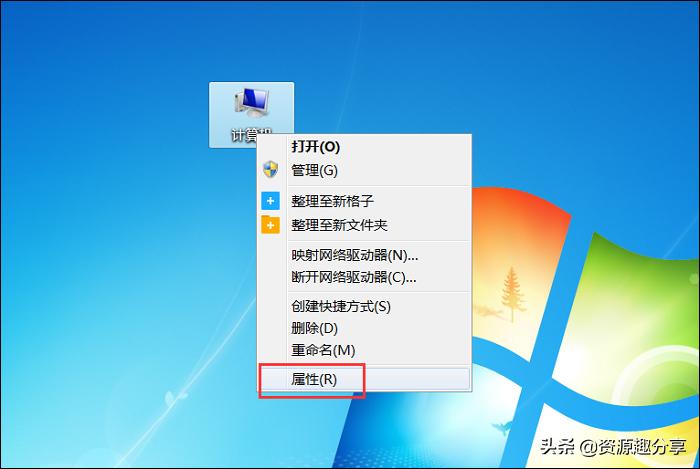This screenshot has height=469, width=700.
Task: Open 映射网络驱动器(N)... option
Action: pos(364,255)
